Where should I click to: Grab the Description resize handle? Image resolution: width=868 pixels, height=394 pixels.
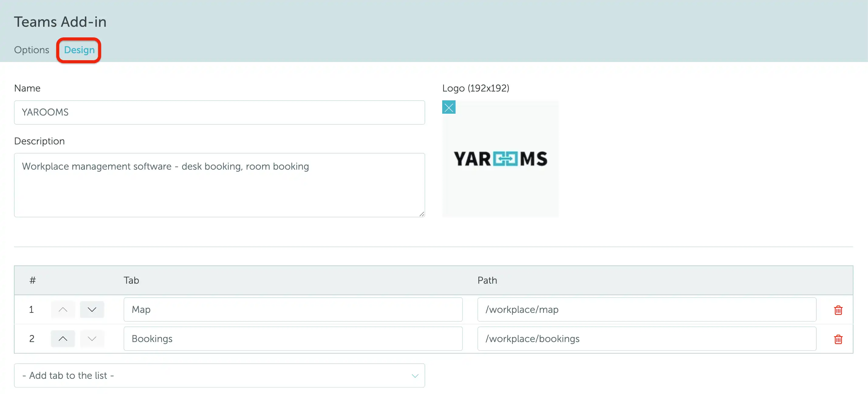click(x=422, y=214)
